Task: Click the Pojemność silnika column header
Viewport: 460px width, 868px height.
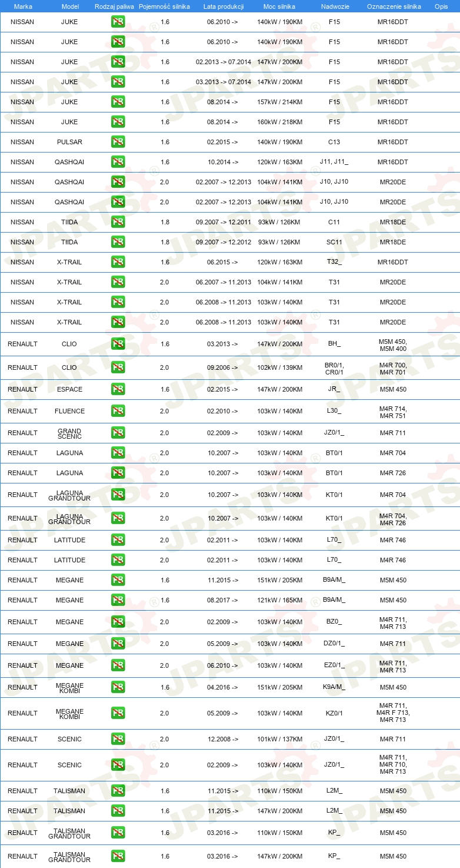Action: point(164,6)
